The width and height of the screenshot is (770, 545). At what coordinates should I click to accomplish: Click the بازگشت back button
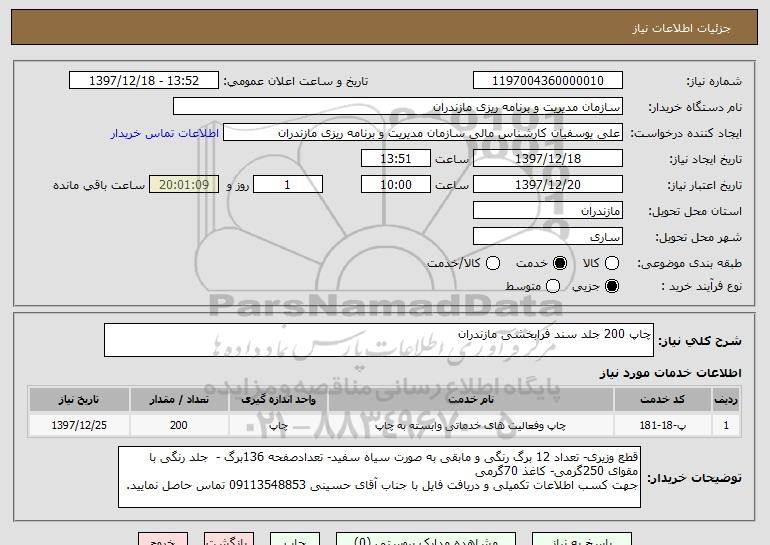[x=229, y=539]
